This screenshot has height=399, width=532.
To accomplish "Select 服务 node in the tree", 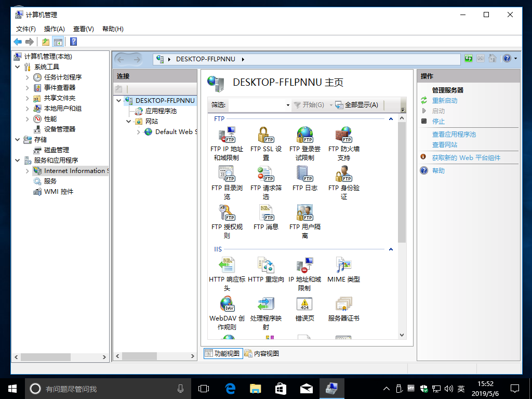I will click(50, 181).
